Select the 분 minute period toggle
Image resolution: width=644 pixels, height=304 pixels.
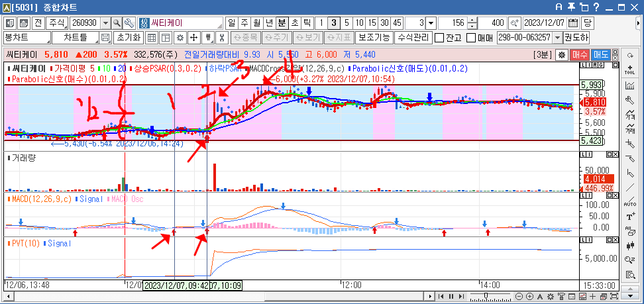[x=282, y=23]
